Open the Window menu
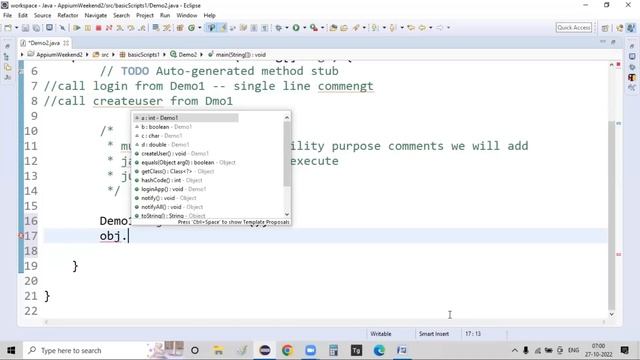This screenshot has width=640, height=360. click(187, 16)
